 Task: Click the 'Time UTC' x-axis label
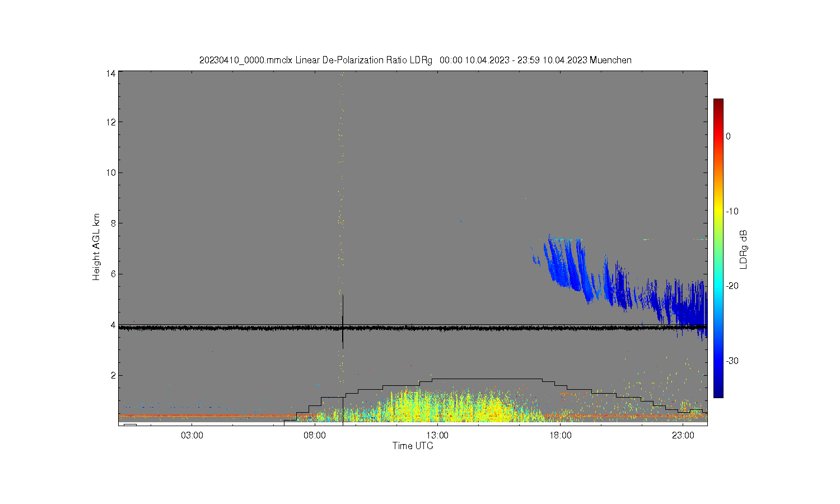coord(413,446)
